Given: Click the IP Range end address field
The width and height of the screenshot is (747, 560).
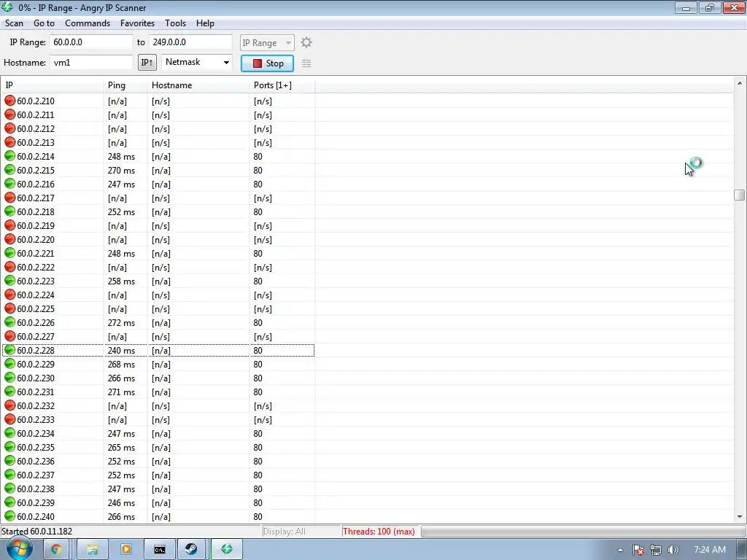Looking at the screenshot, I should click(190, 42).
